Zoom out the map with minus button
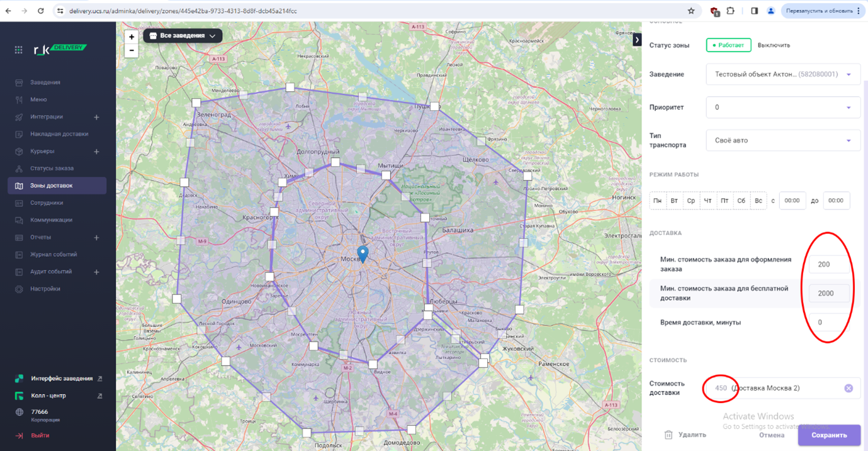This screenshot has height=451, width=868. pyautogui.click(x=132, y=50)
